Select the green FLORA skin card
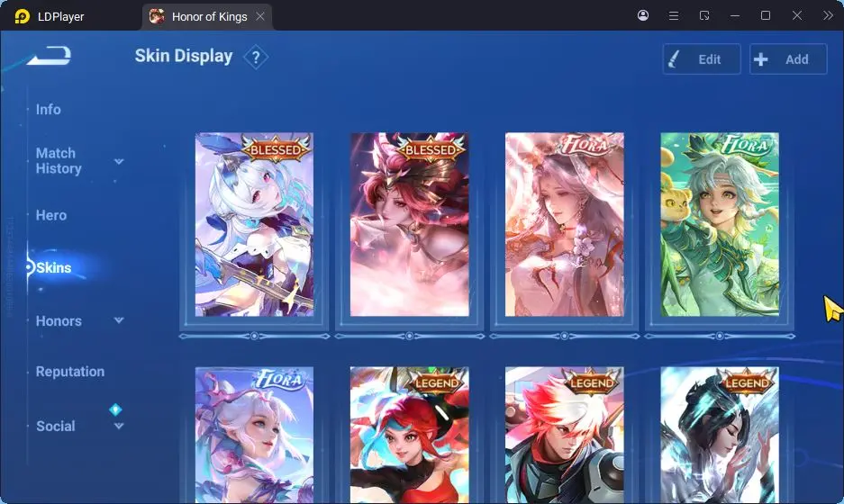The width and height of the screenshot is (844, 504). point(720,224)
